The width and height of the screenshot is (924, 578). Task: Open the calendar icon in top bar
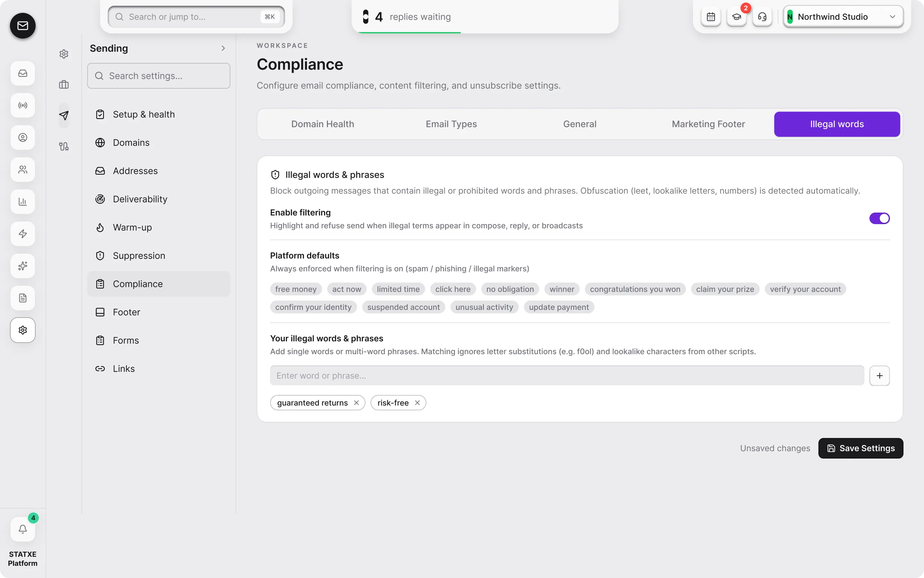coord(711,17)
